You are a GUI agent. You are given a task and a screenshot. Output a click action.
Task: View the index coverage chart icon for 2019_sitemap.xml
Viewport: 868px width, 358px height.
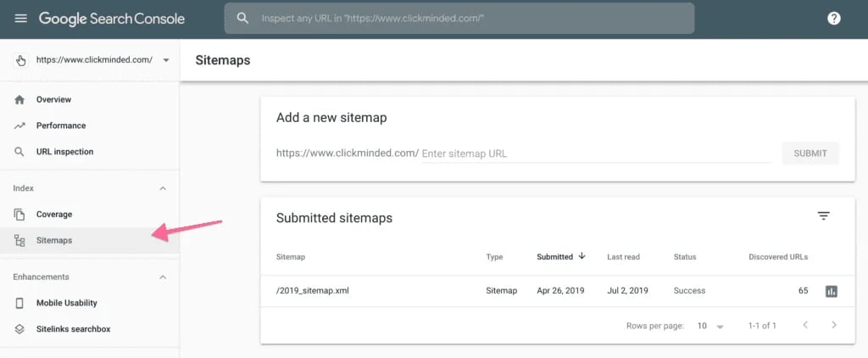[831, 291]
